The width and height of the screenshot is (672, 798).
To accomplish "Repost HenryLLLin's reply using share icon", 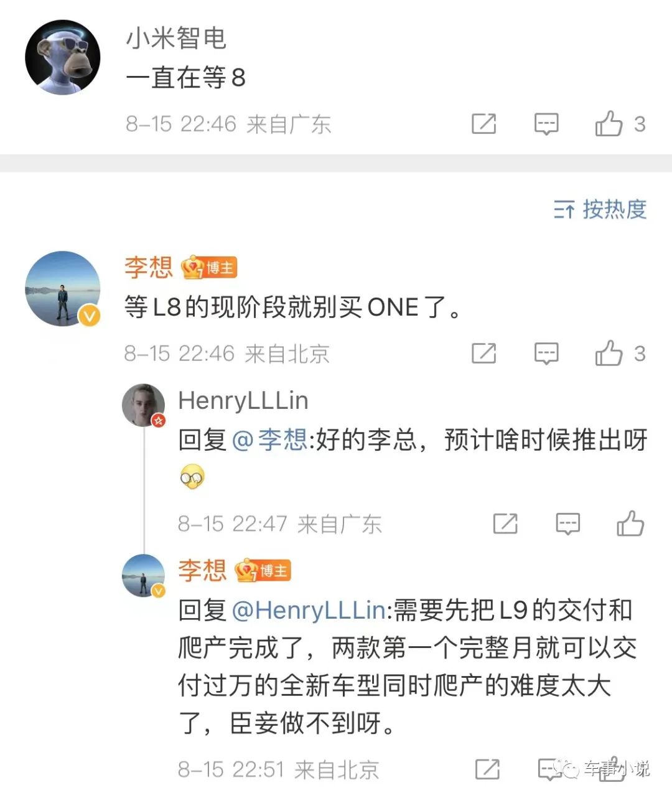I will click(505, 523).
